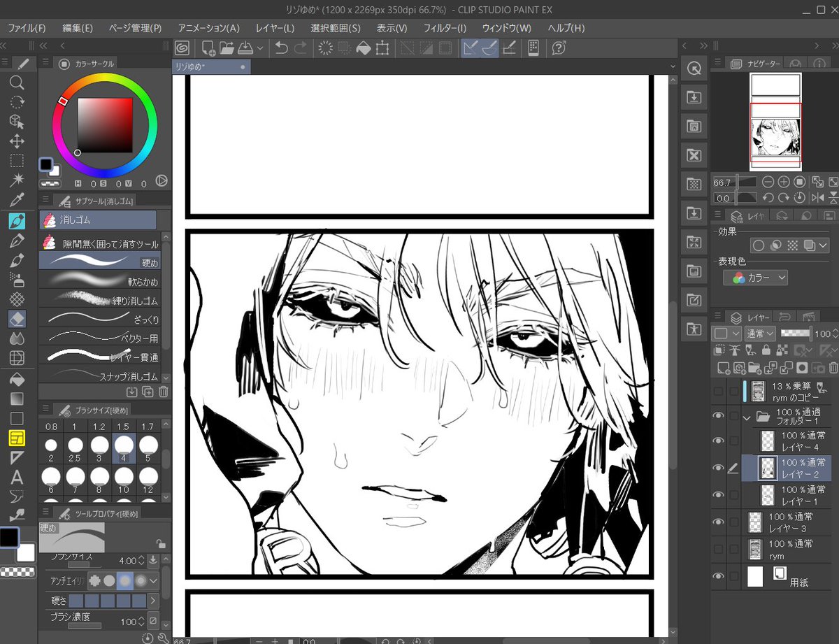
Task: Toggle Snap to grid icon
Action: (510, 48)
